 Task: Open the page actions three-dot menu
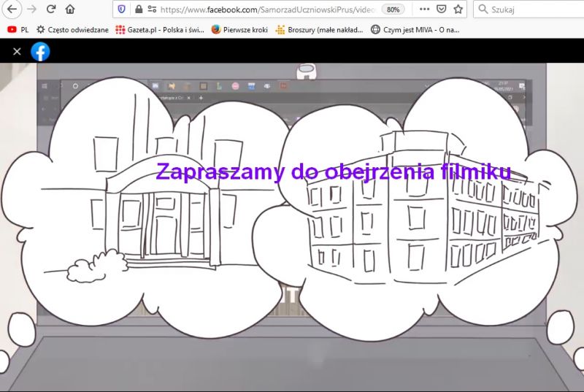424,9
